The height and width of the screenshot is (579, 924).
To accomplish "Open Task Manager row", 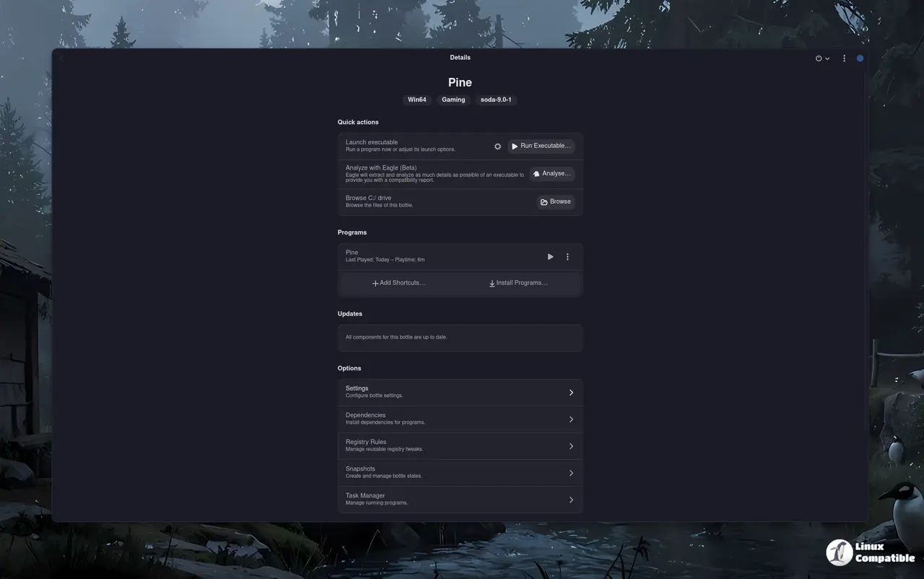I will tap(460, 500).
